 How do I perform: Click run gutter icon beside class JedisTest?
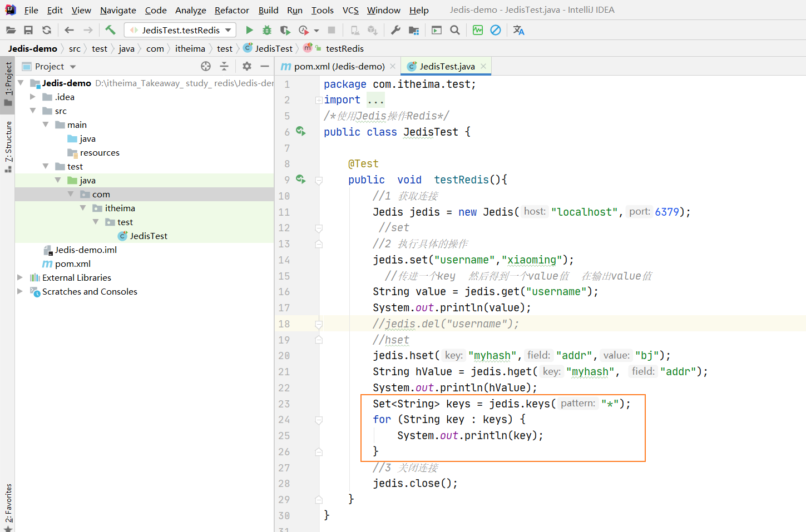click(301, 131)
